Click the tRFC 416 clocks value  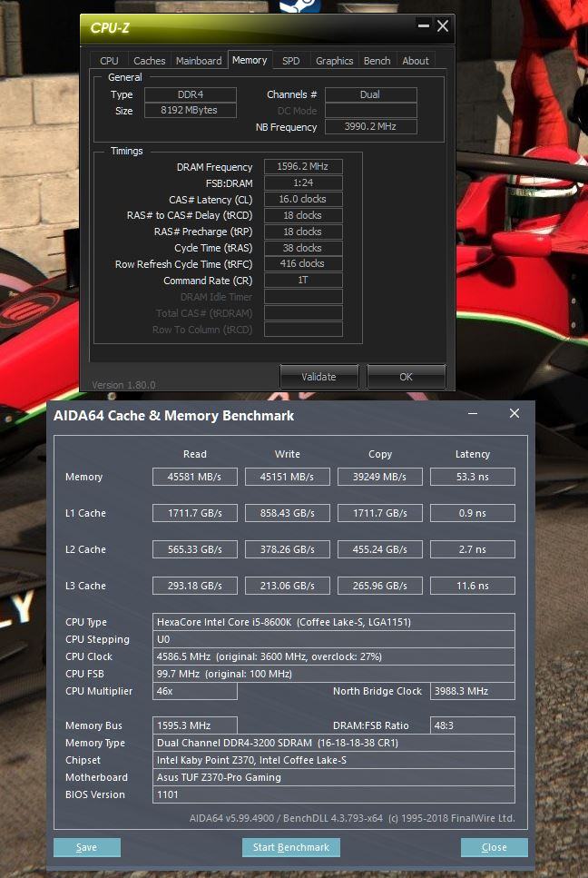(x=303, y=263)
